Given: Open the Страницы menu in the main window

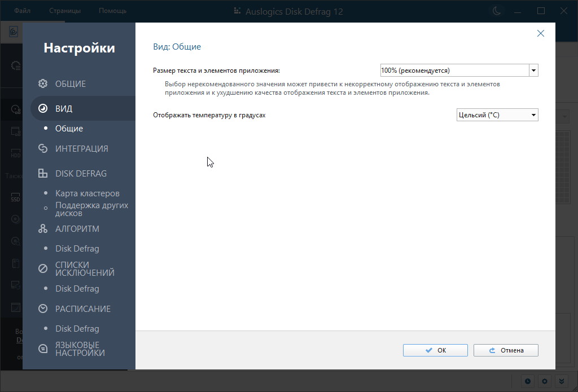Looking at the screenshot, I should [x=65, y=11].
